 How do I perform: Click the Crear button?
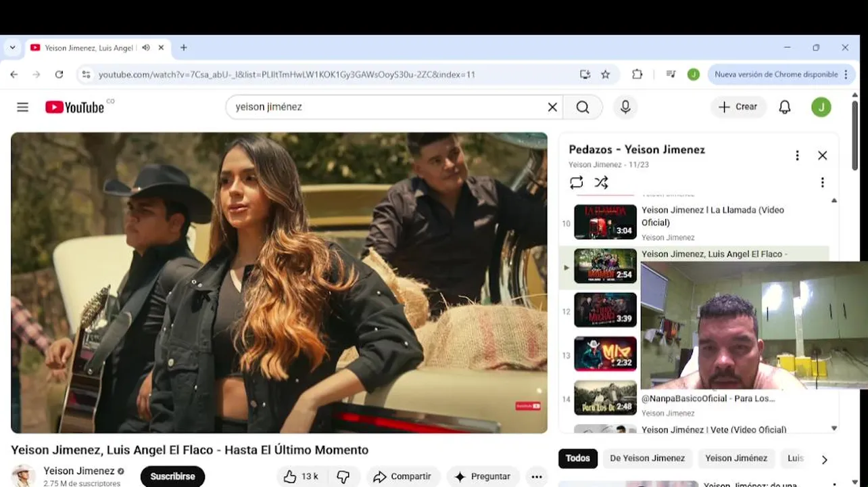738,107
